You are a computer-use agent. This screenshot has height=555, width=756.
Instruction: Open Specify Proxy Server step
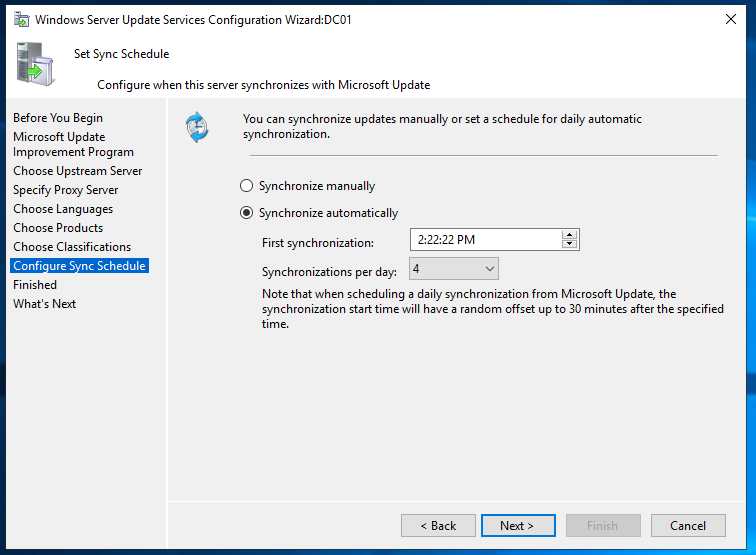(66, 190)
